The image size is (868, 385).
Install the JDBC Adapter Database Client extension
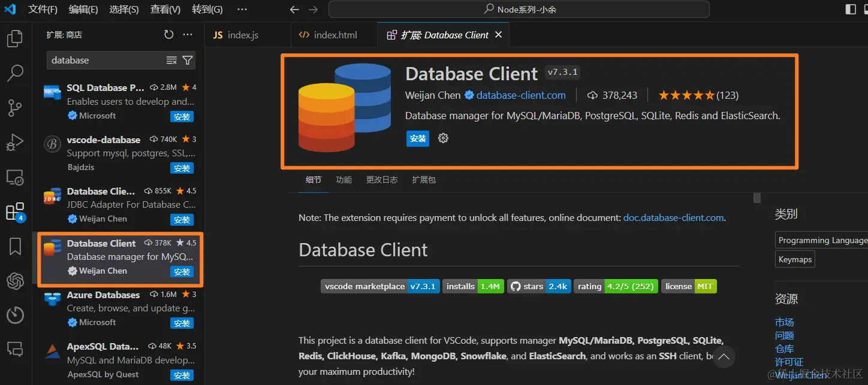(x=182, y=220)
